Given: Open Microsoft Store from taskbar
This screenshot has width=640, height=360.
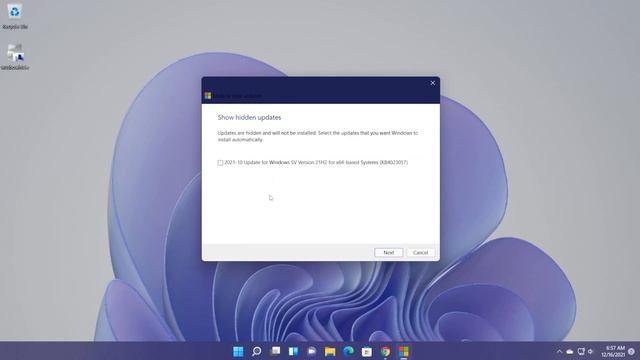Looking at the screenshot, I should tap(367, 351).
